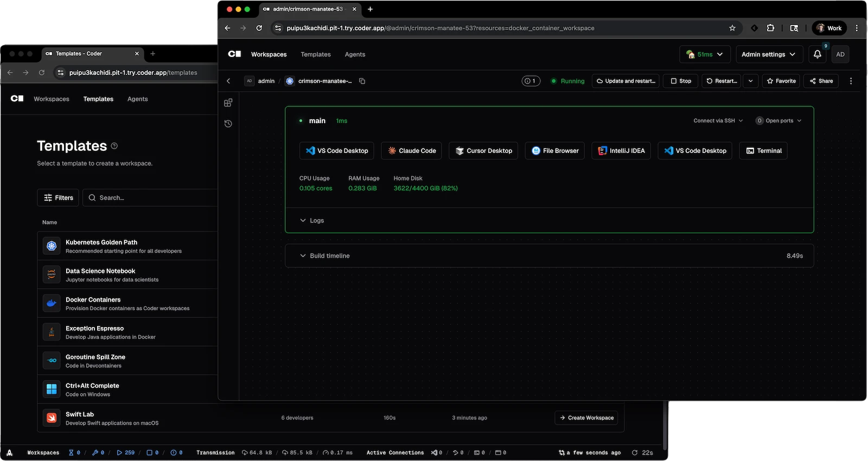
Task: Launch IntelliJ IDEA app
Action: point(621,151)
